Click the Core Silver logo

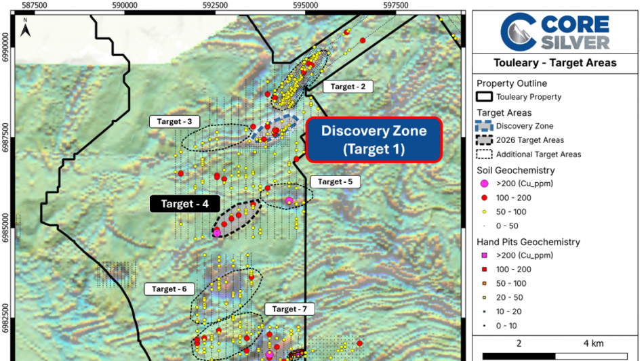click(555, 32)
